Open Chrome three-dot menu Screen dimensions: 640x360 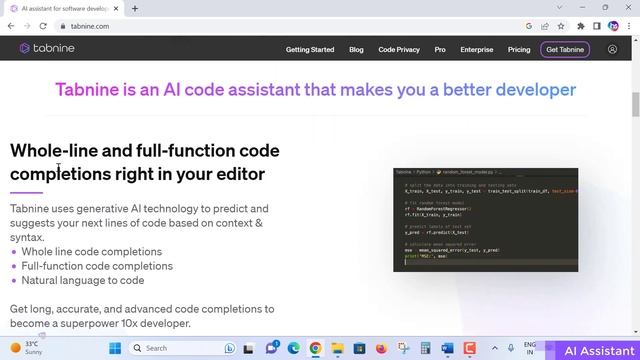629,26
